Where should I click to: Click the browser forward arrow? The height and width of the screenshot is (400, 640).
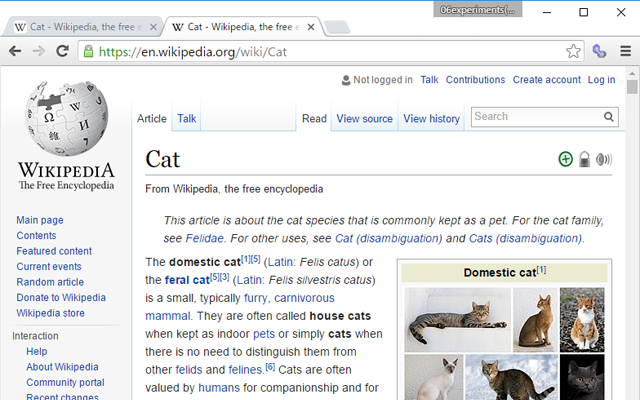coord(39,51)
